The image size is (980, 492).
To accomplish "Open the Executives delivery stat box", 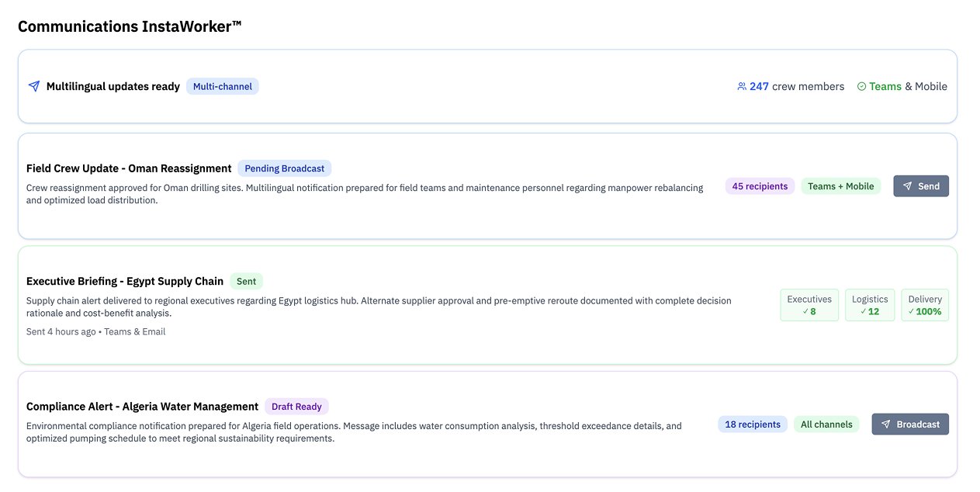I will pos(809,305).
